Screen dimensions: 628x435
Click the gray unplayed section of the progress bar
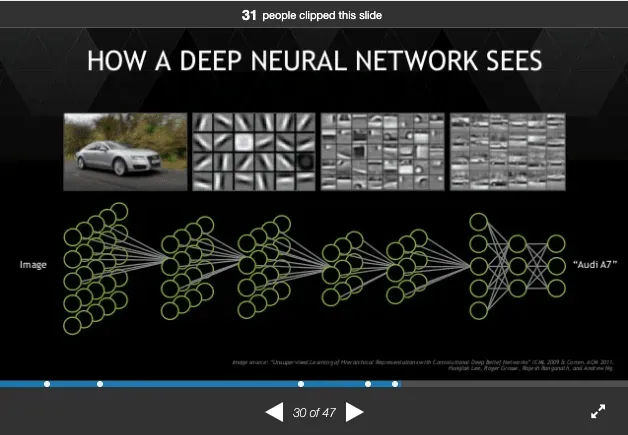[x=510, y=384]
